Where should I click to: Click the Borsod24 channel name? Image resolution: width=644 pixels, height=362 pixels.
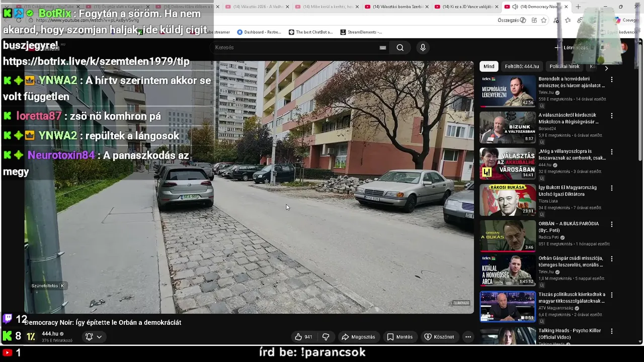(547, 129)
